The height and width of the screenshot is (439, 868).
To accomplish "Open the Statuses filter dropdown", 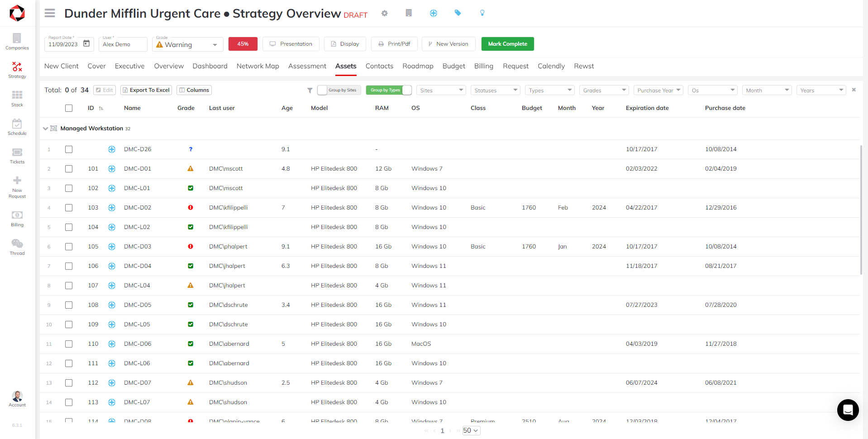I will click(x=496, y=90).
